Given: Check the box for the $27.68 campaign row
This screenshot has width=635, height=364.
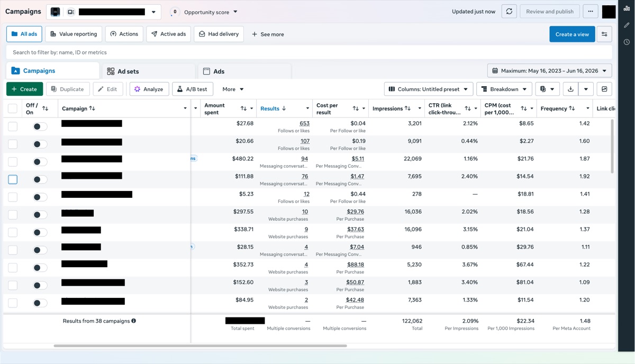Looking at the screenshot, I should pyautogui.click(x=13, y=126).
